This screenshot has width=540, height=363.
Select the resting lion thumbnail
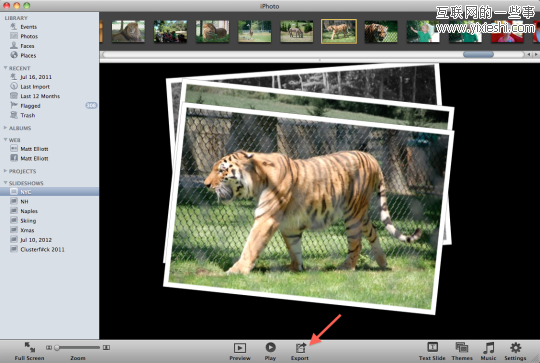click(x=128, y=31)
